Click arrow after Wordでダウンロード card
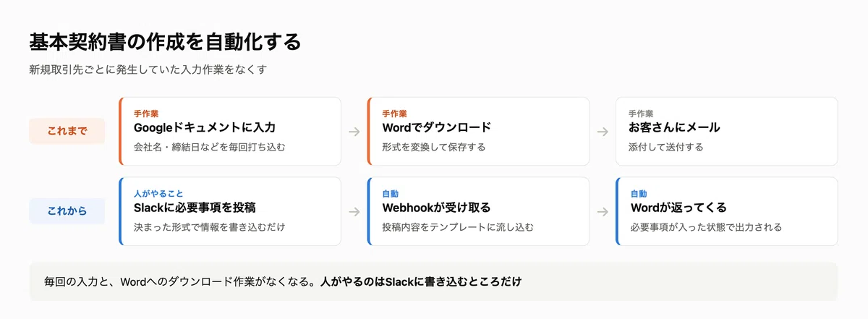Screen dimensions: 868x319 tap(603, 132)
